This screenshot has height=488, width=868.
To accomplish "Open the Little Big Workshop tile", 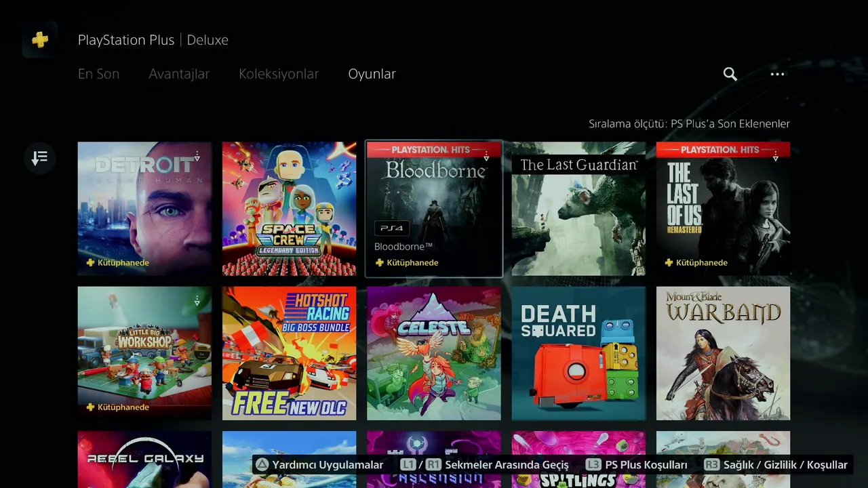I will click(x=144, y=353).
